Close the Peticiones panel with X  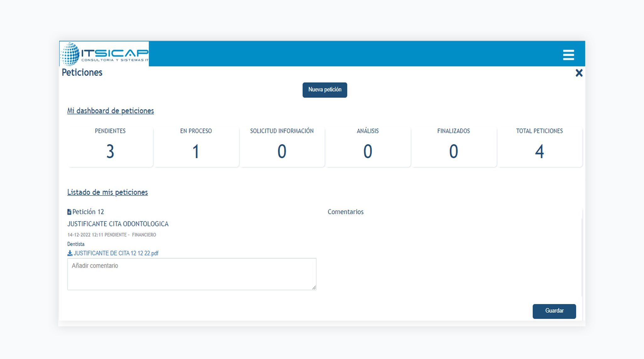tap(579, 73)
